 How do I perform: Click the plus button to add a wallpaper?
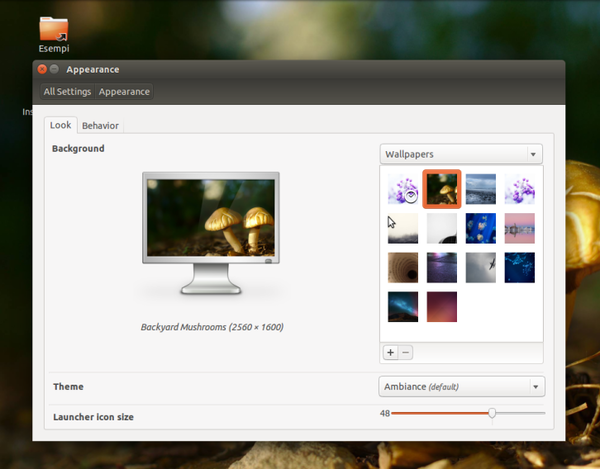(391, 352)
